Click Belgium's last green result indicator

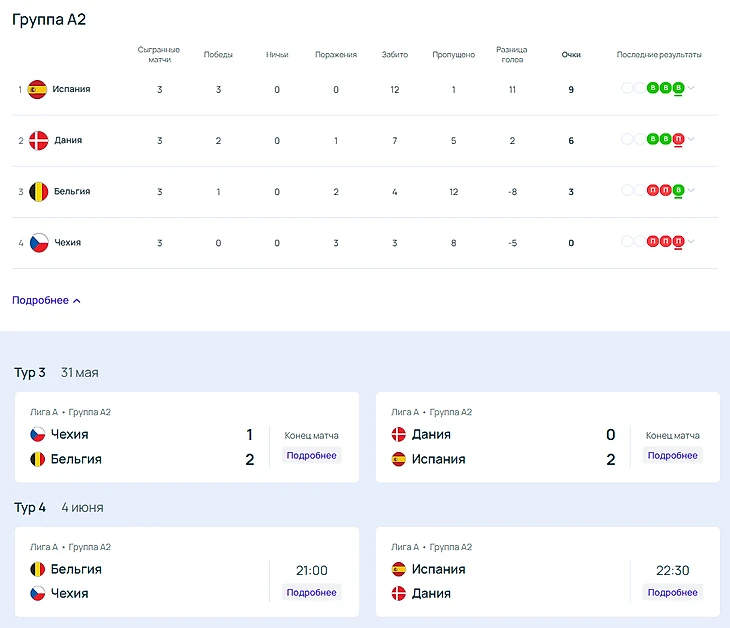click(x=678, y=190)
